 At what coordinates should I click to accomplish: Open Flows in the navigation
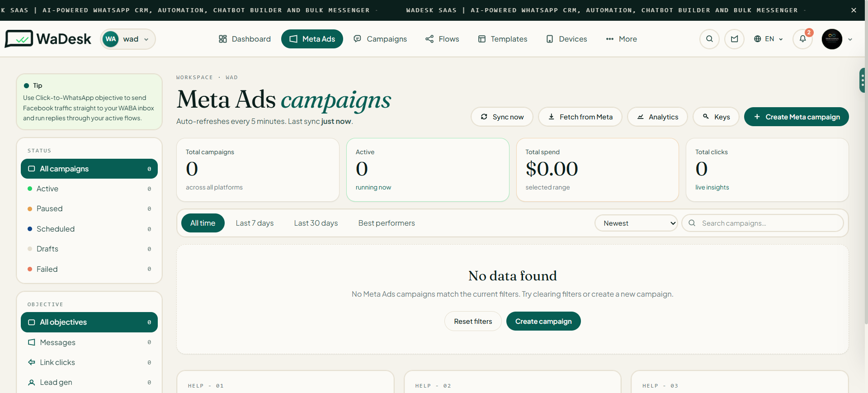(x=442, y=39)
